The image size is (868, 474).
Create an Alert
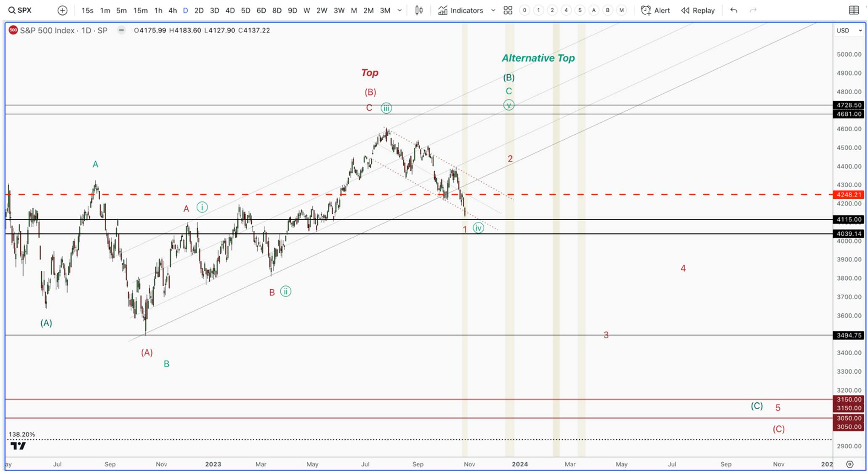(x=655, y=10)
